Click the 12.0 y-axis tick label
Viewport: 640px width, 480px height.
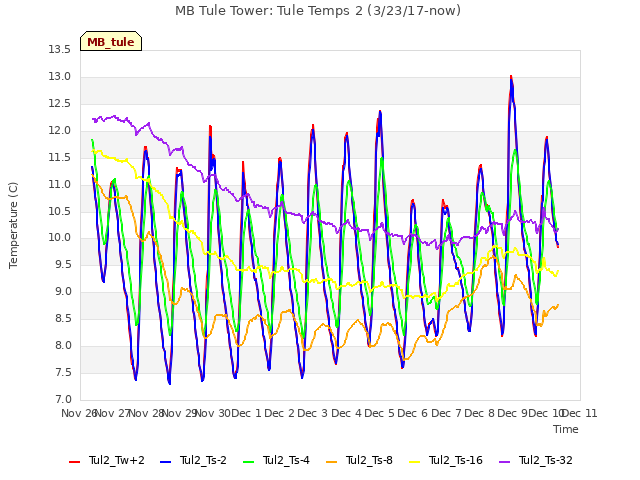coord(60,130)
